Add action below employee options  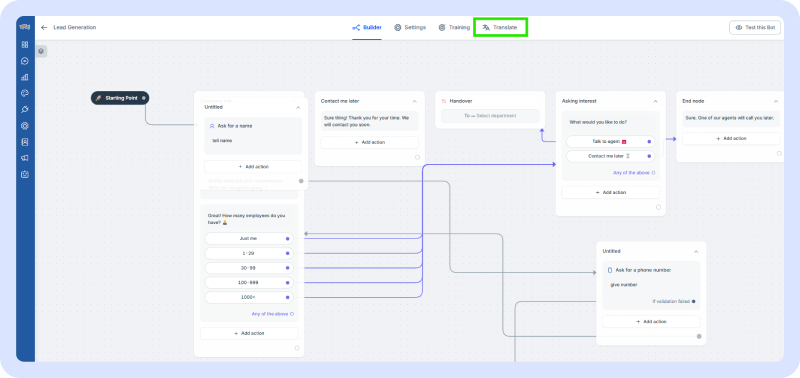pyautogui.click(x=249, y=333)
